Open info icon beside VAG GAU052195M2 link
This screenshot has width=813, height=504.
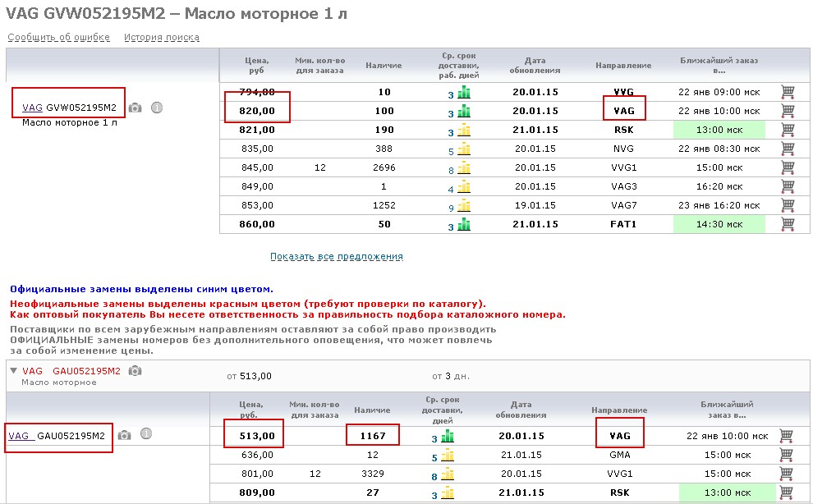pos(146,433)
